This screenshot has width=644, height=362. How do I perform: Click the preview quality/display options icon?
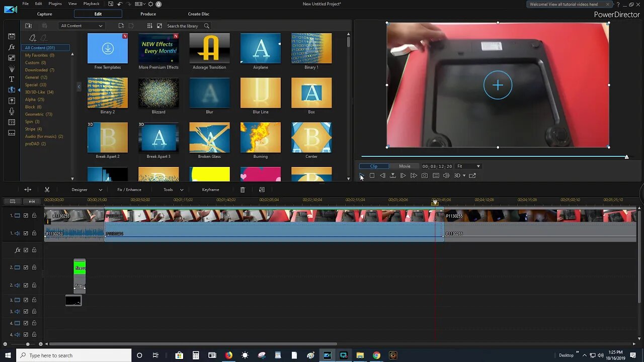[436, 175]
